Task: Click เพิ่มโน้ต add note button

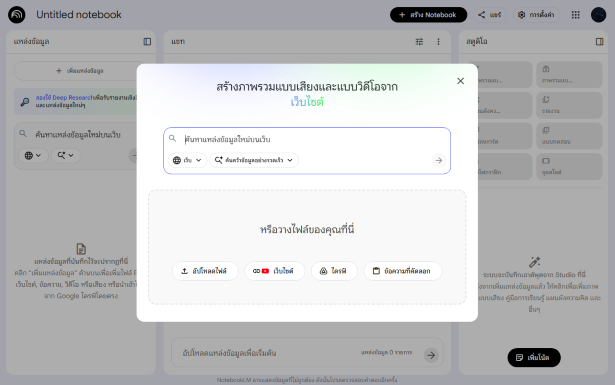Action: tap(534, 358)
